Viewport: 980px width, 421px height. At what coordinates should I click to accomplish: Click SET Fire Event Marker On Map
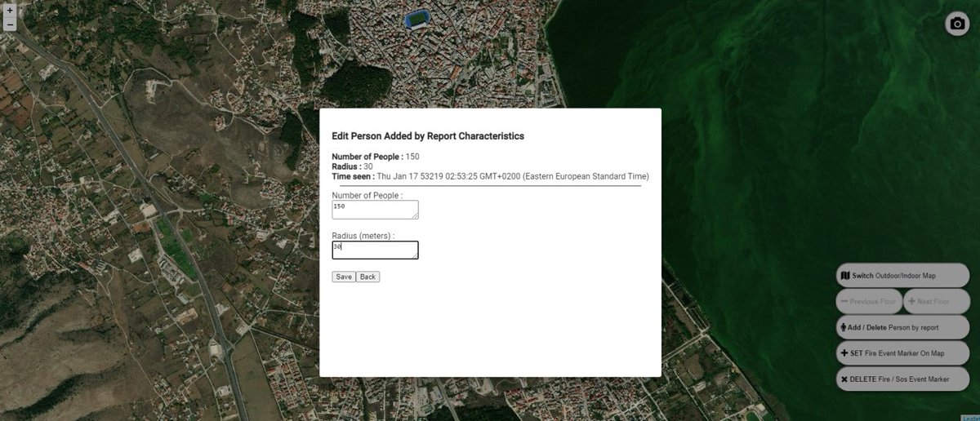click(x=902, y=353)
